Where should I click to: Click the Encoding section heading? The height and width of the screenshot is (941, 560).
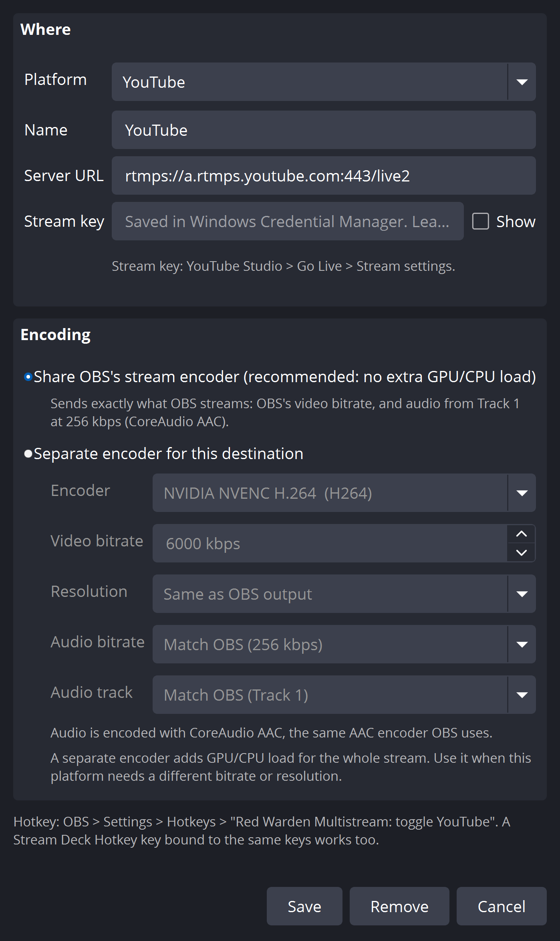pos(55,335)
